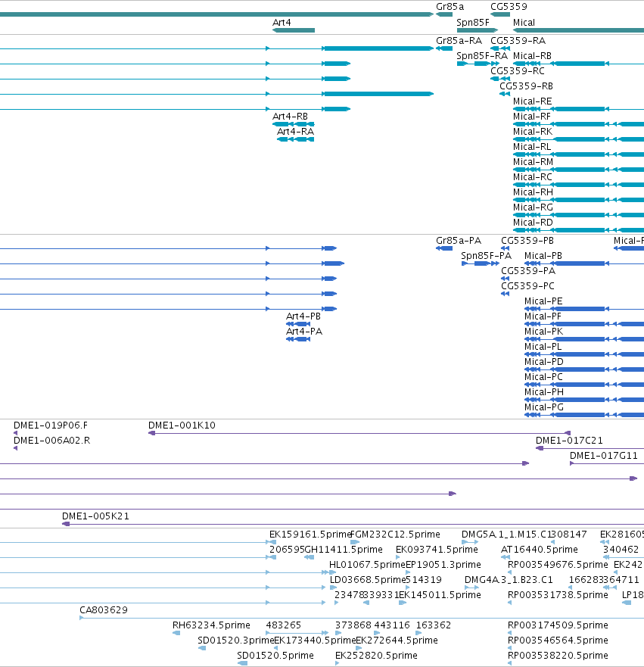Click the Mical-PD label
The image size is (644, 667).
tap(543, 362)
